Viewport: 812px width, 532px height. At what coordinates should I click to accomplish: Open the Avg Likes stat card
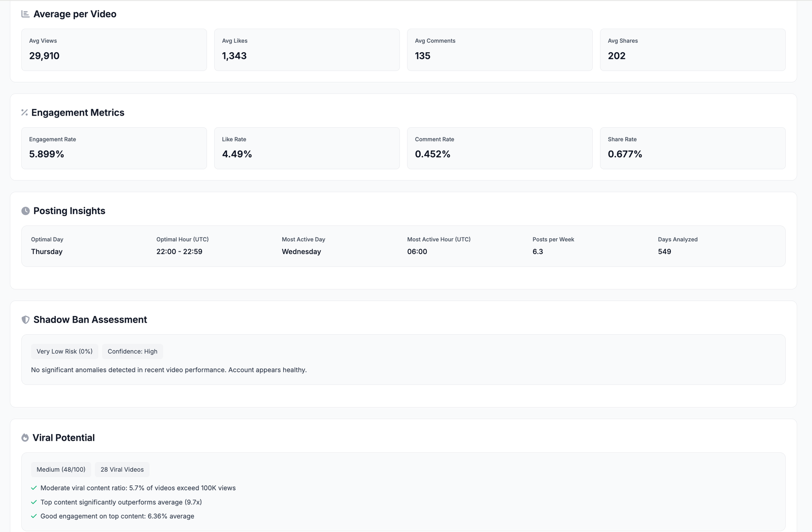tap(307, 50)
